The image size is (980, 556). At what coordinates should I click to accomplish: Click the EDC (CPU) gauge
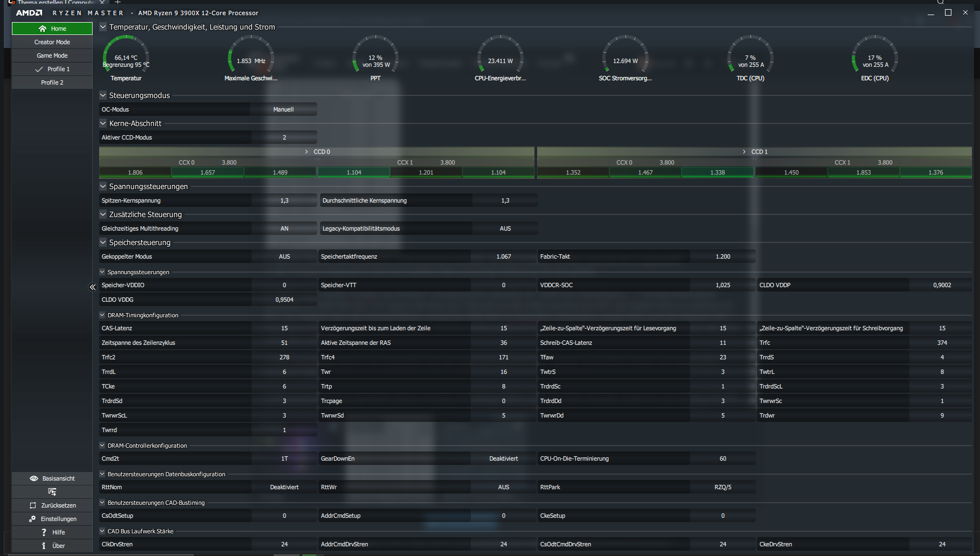pyautogui.click(x=875, y=58)
